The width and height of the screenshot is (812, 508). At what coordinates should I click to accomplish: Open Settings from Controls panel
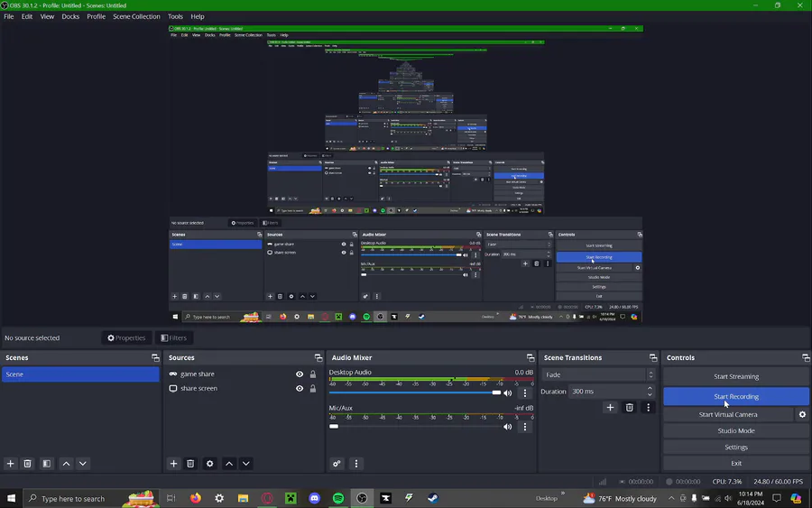pyautogui.click(x=736, y=447)
